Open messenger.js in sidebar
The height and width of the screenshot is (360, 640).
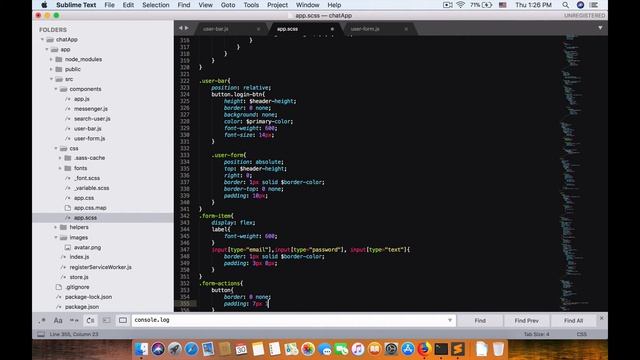(91, 109)
